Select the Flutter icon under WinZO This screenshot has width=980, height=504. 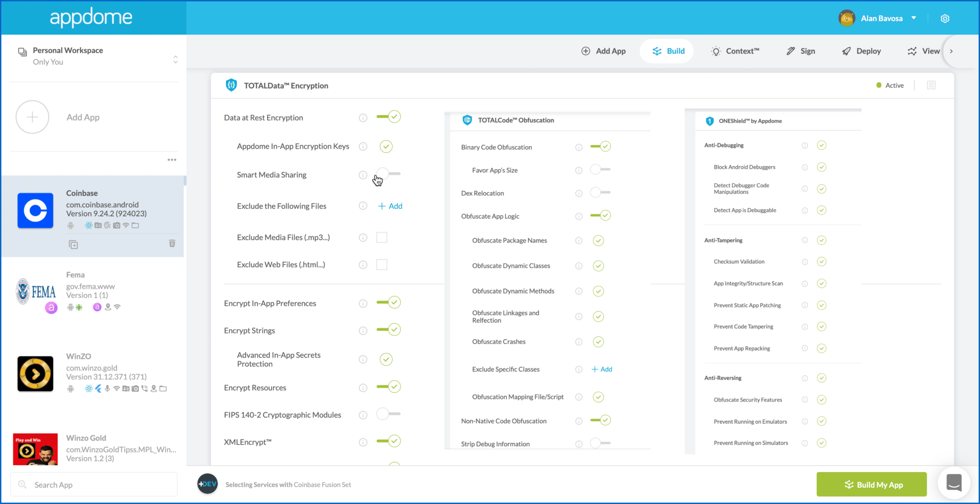click(99, 388)
